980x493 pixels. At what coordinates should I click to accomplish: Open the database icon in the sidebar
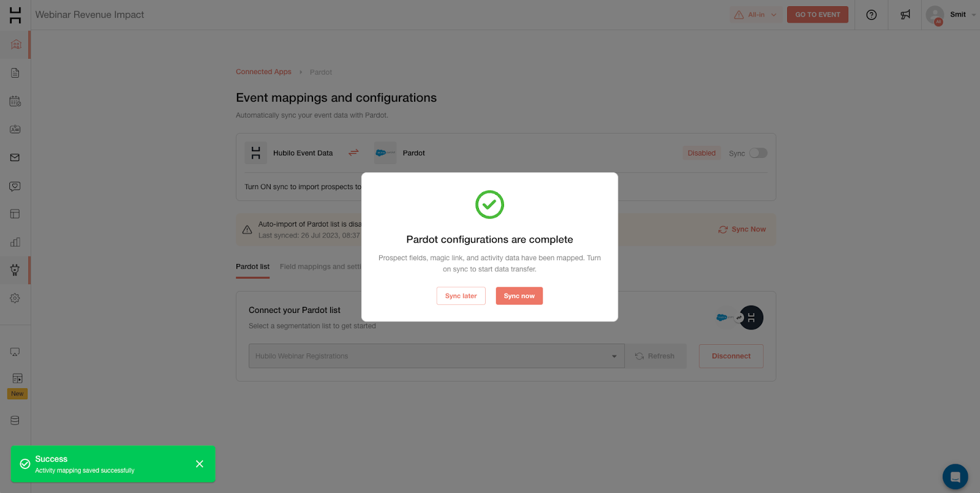(15, 421)
